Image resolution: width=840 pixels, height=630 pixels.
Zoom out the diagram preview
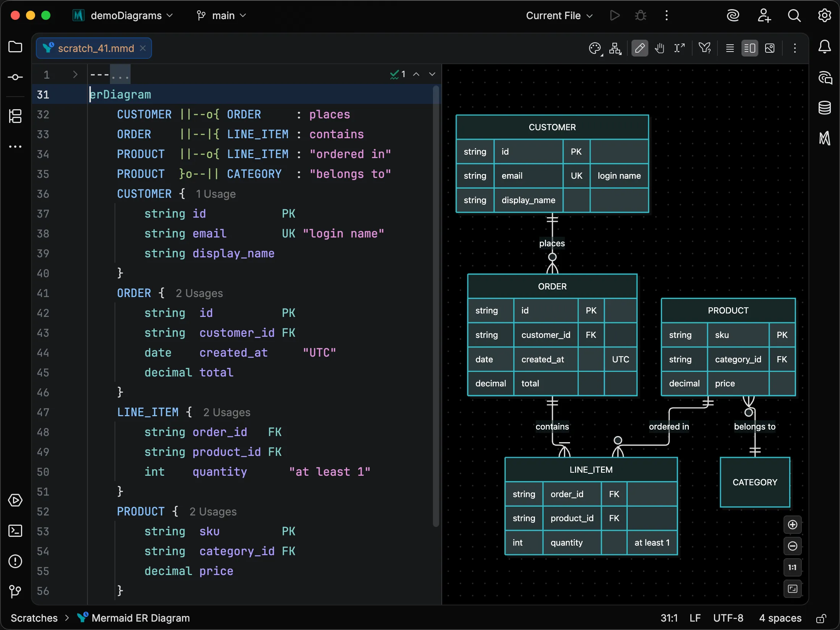[x=793, y=546]
